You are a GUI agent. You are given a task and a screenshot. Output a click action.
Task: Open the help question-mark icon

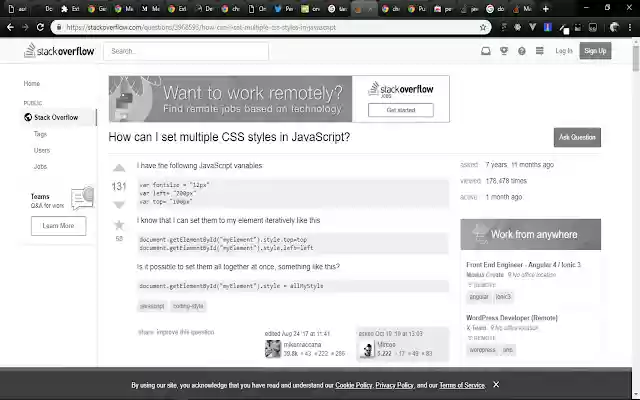[522, 51]
